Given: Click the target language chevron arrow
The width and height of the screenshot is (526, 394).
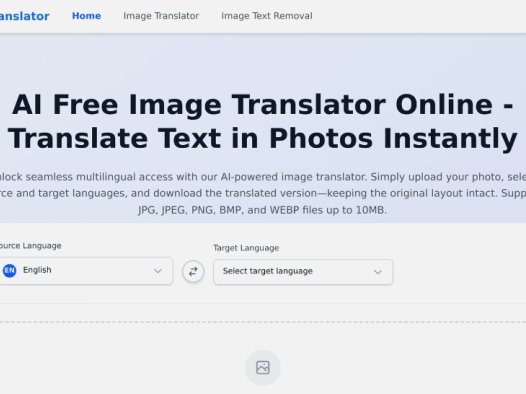Looking at the screenshot, I should coord(378,272).
